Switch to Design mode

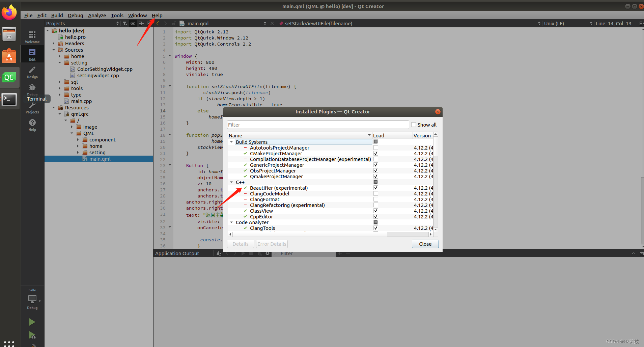(32, 72)
